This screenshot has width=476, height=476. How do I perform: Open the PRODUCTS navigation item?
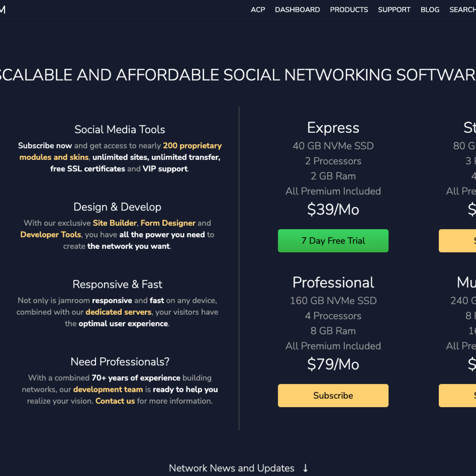(x=349, y=10)
